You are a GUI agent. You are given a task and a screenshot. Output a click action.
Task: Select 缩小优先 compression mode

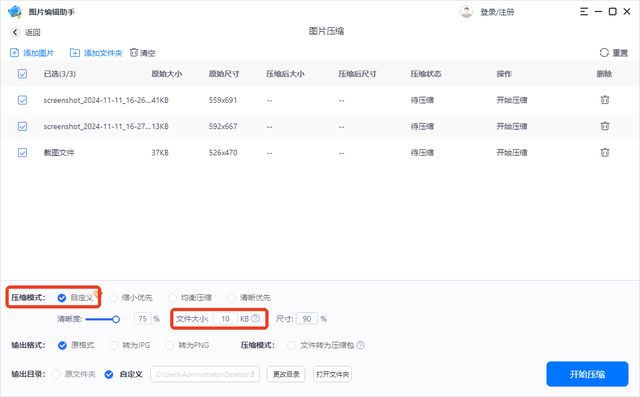pos(113,298)
